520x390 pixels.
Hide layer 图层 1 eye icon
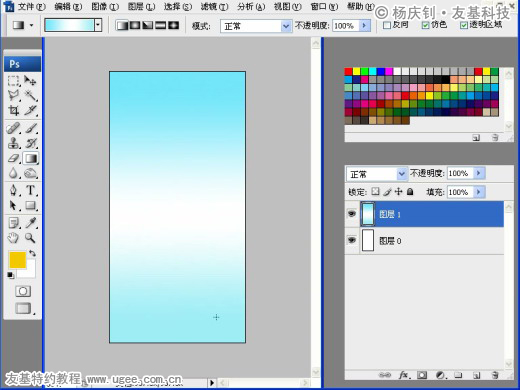pos(352,214)
